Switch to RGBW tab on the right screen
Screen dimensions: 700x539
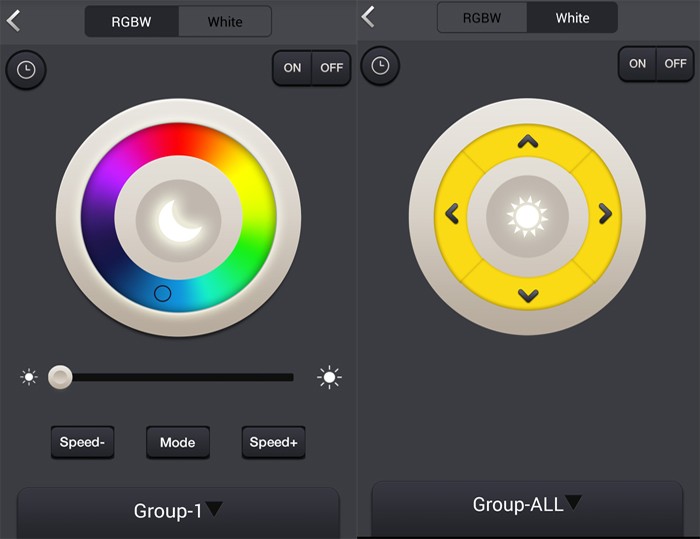[x=483, y=18]
